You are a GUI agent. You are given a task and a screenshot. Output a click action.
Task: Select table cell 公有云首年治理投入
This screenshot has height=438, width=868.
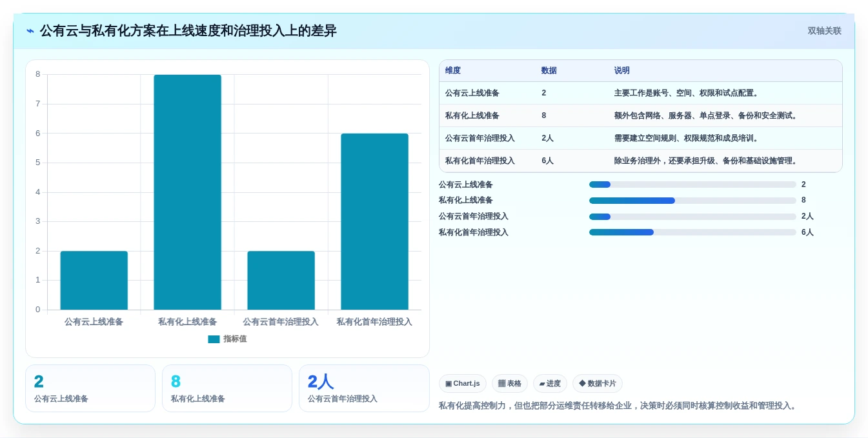click(479, 139)
